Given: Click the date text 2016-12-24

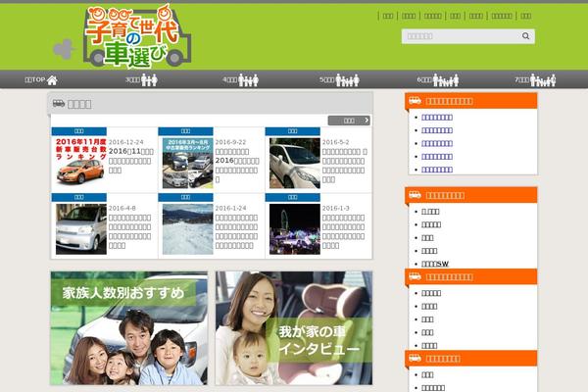Looking at the screenshot, I should 126,142.
